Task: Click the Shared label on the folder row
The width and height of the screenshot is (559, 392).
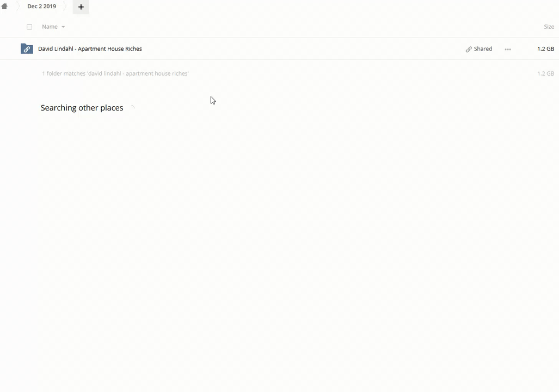Action: pyautogui.click(x=483, y=49)
